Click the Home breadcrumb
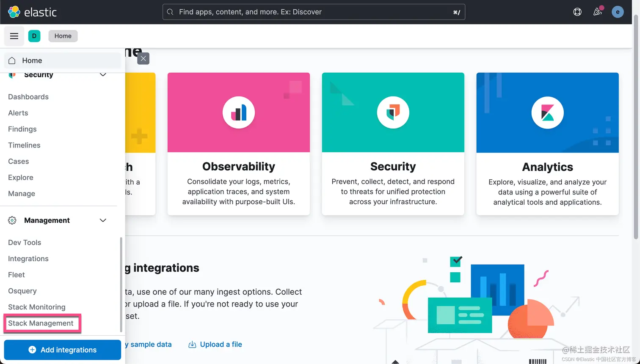640x364 pixels. pos(63,36)
